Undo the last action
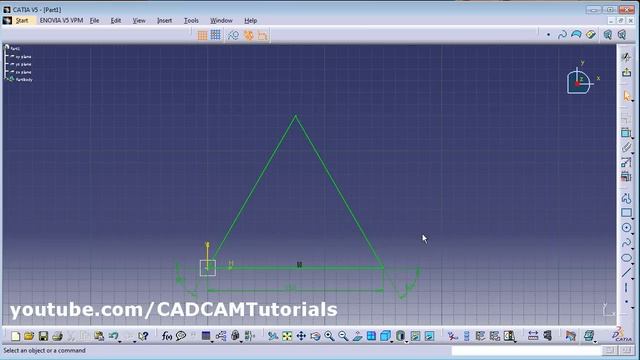 point(113,336)
